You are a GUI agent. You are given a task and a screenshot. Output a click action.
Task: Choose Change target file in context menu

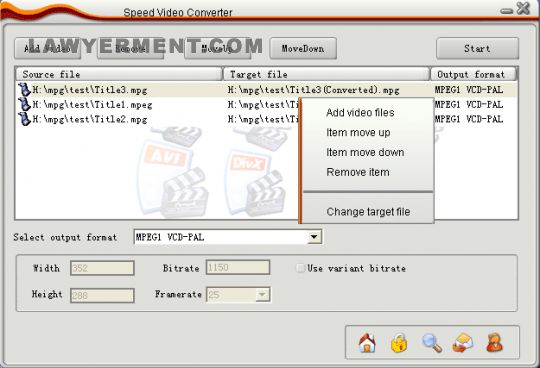(x=368, y=212)
